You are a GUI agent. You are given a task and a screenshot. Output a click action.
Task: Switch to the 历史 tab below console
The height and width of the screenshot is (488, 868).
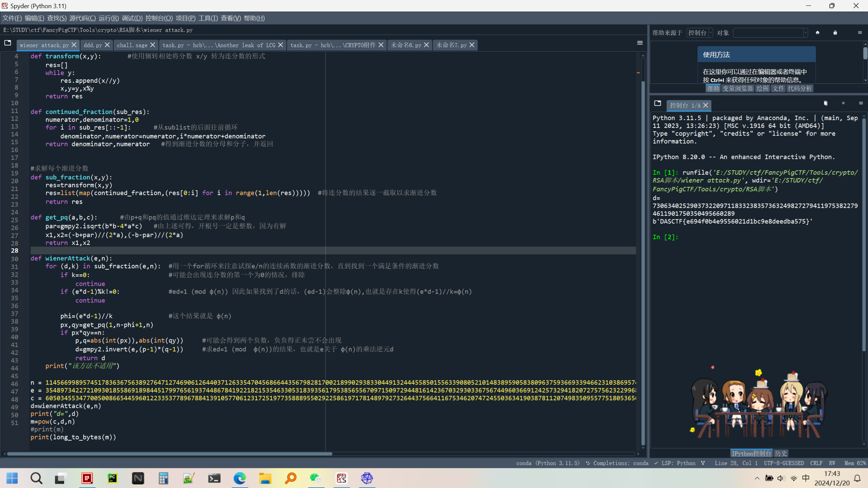coord(780,453)
